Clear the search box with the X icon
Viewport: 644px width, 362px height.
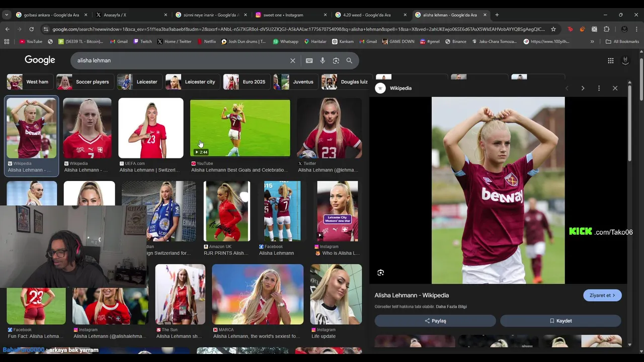point(293,60)
